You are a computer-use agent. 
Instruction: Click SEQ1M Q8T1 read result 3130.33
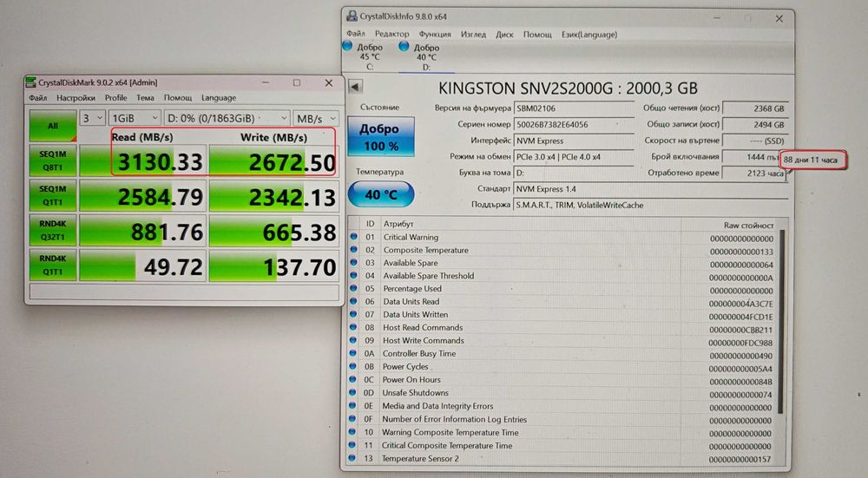143,161
